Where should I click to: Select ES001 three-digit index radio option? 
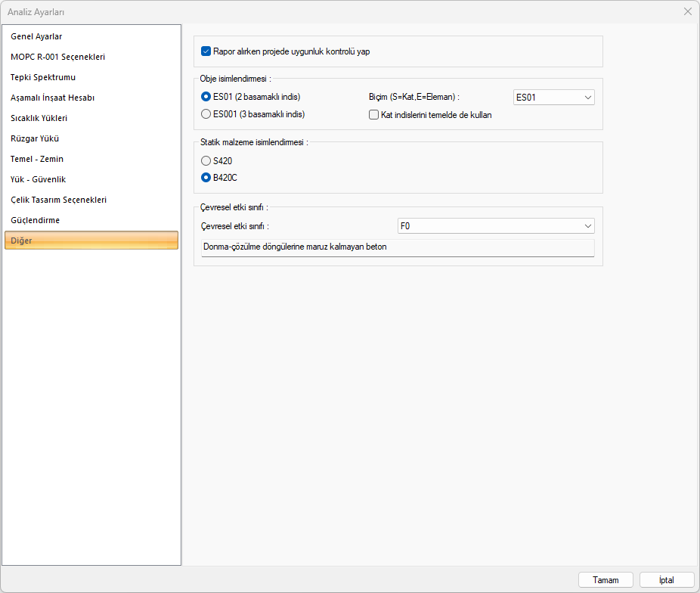[x=206, y=114]
